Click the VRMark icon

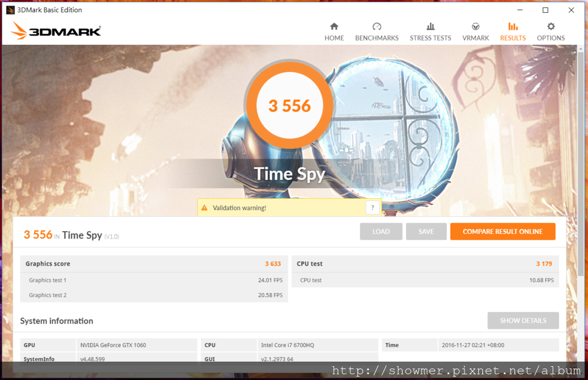pyautogui.click(x=475, y=26)
